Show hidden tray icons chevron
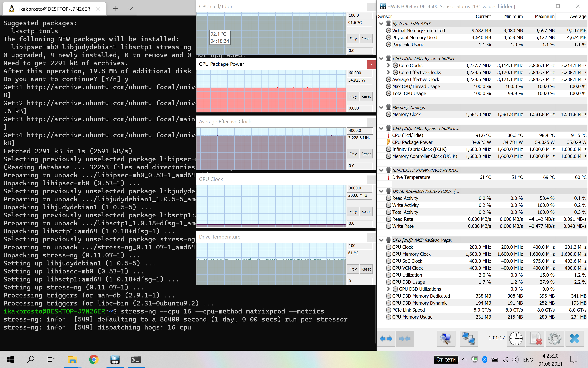Viewport: 588px width, 368px height. [464, 359]
